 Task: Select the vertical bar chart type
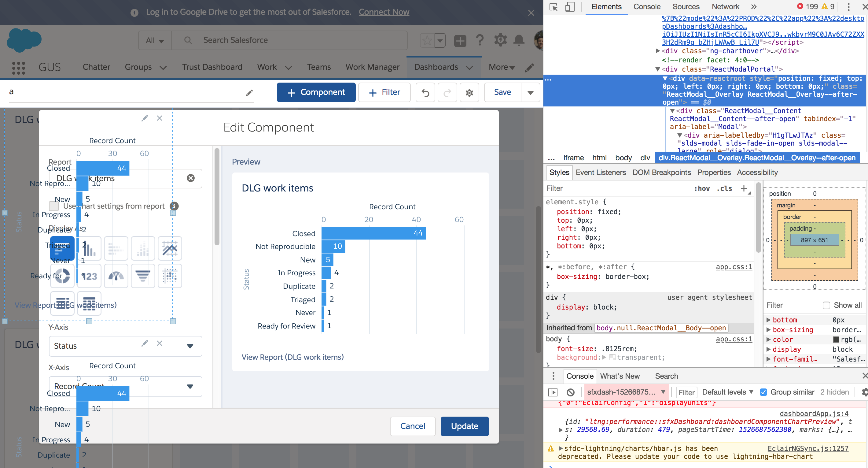click(x=89, y=248)
